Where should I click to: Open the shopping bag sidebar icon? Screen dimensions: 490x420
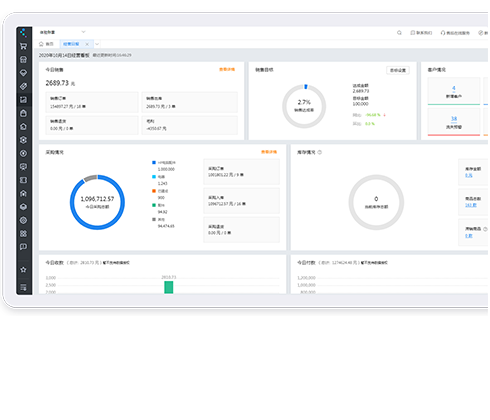23,113
